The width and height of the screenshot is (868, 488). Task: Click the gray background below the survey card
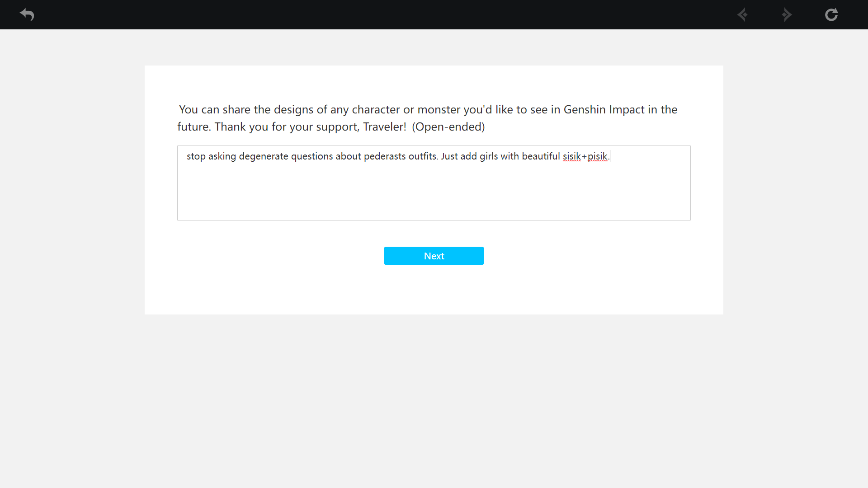click(434, 398)
